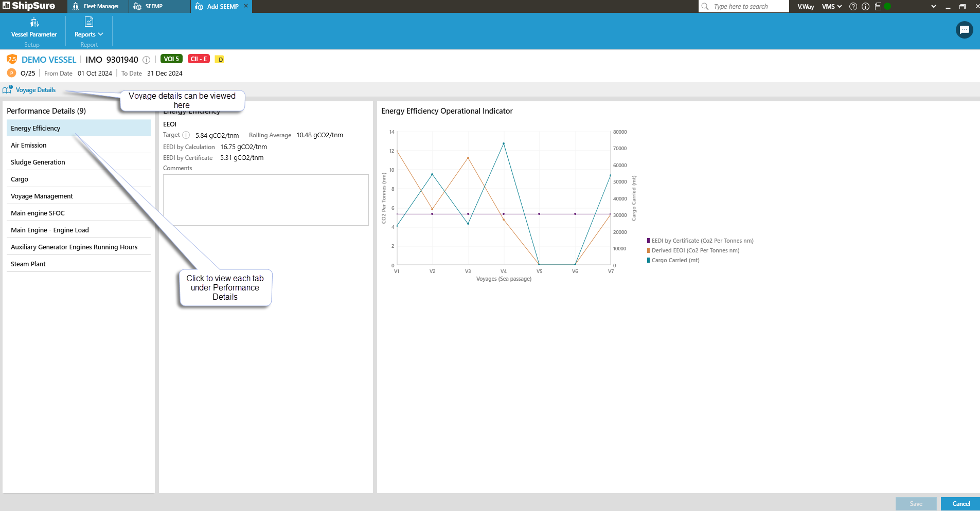
Task: Click the document notes icon in title bar
Action: point(878,7)
